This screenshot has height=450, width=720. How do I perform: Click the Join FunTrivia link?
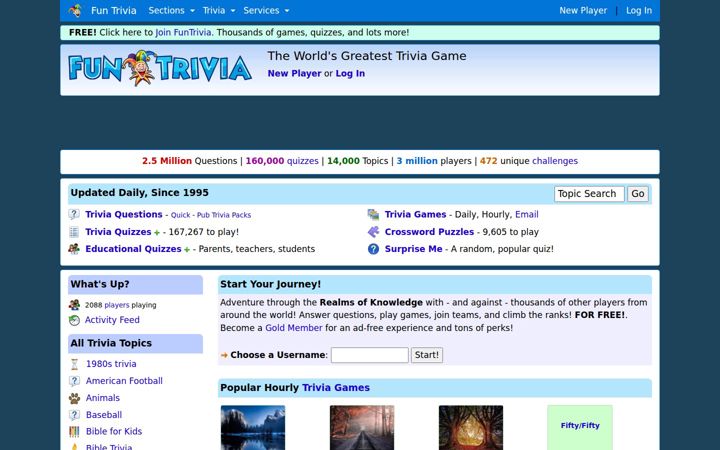pyautogui.click(x=183, y=33)
